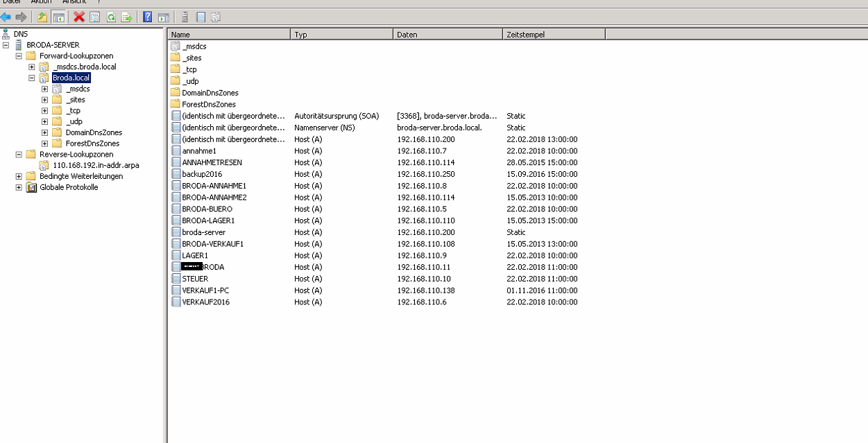Expand the _sites node in tree
Image resolution: width=868 pixels, height=443 pixels.
point(45,100)
